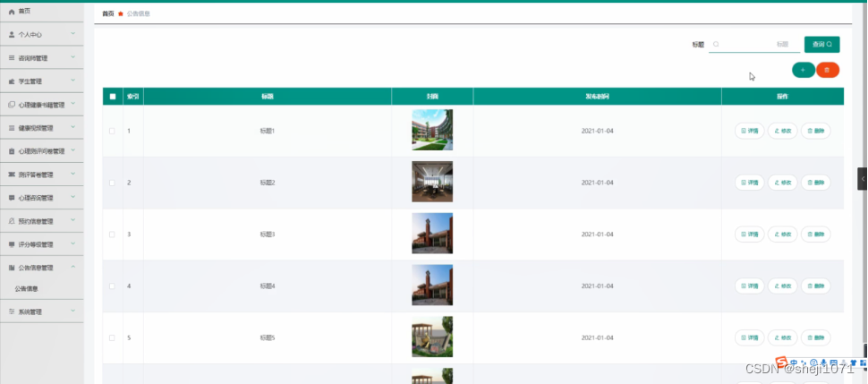The width and height of the screenshot is (868, 384).
Task: Expand 咨询师管理 using its chevron
Action: coord(73,57)
